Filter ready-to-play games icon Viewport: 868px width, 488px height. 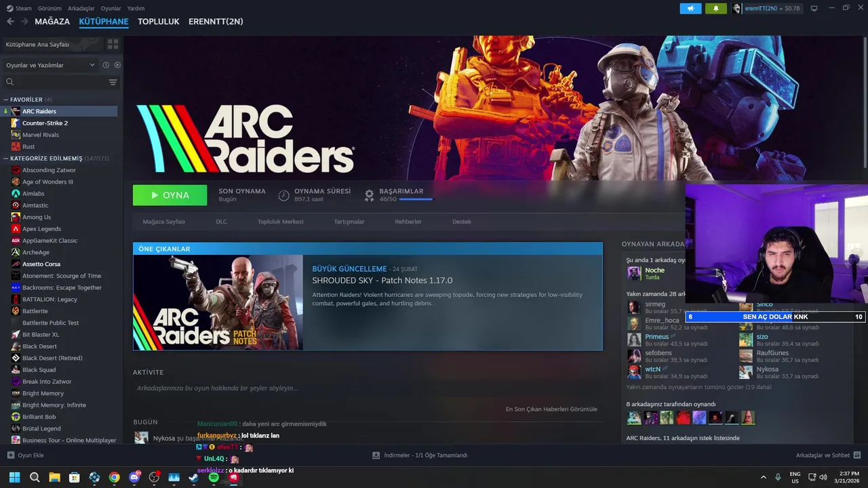pyautogui.click(x=117, y=65)
